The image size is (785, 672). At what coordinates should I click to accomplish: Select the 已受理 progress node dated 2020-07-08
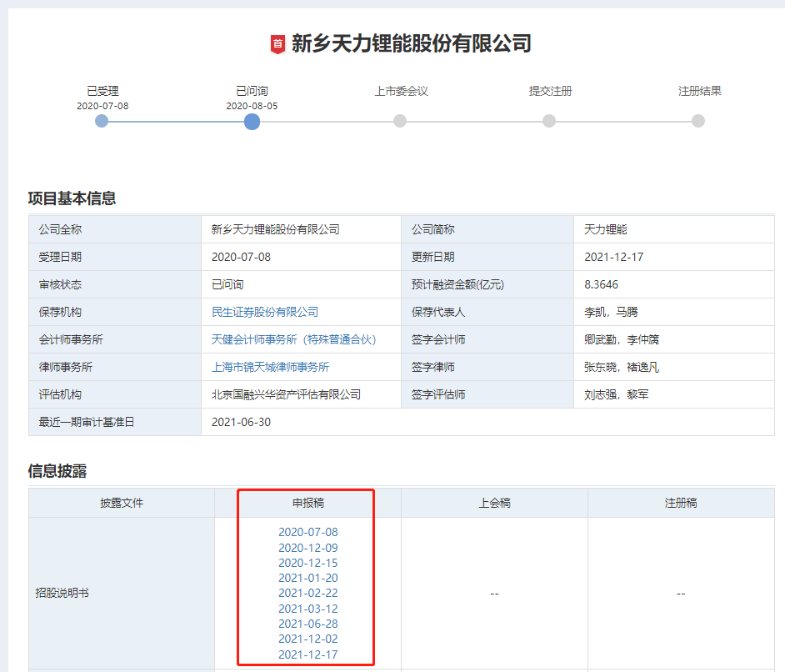pyautogui.click(x=102, y=121)
